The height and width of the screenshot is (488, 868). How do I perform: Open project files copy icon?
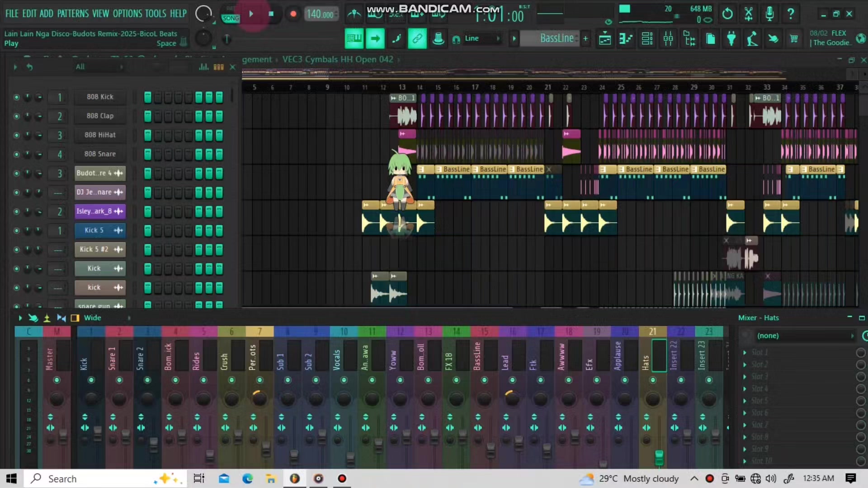[710, 39]
